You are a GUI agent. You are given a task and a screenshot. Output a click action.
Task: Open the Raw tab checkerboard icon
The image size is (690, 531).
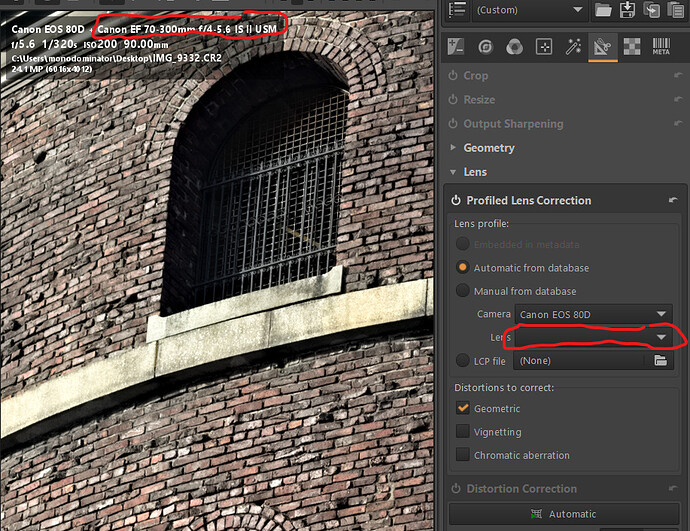coord(632,46)
